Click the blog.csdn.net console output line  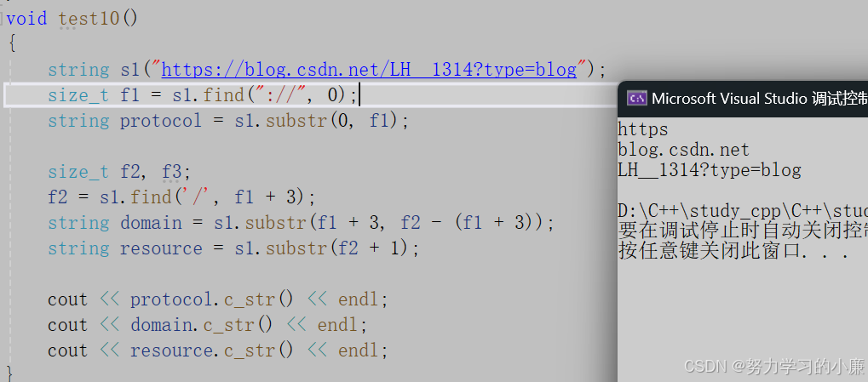click(684, 150)
